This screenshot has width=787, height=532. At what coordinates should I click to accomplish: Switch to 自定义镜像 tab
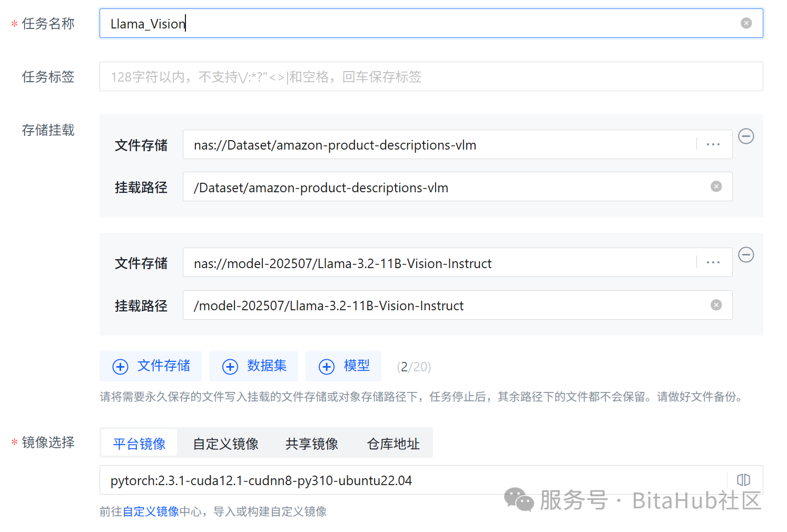(x=225, y=444)
